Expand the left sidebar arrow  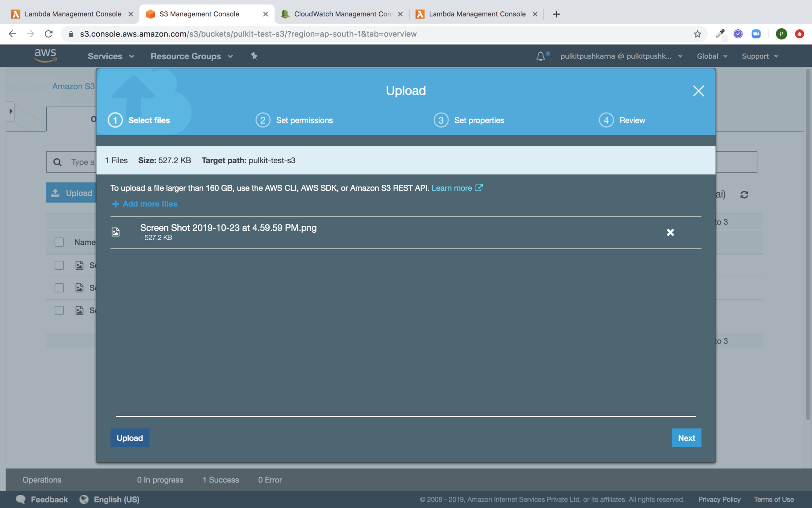(x=11, y=111)
